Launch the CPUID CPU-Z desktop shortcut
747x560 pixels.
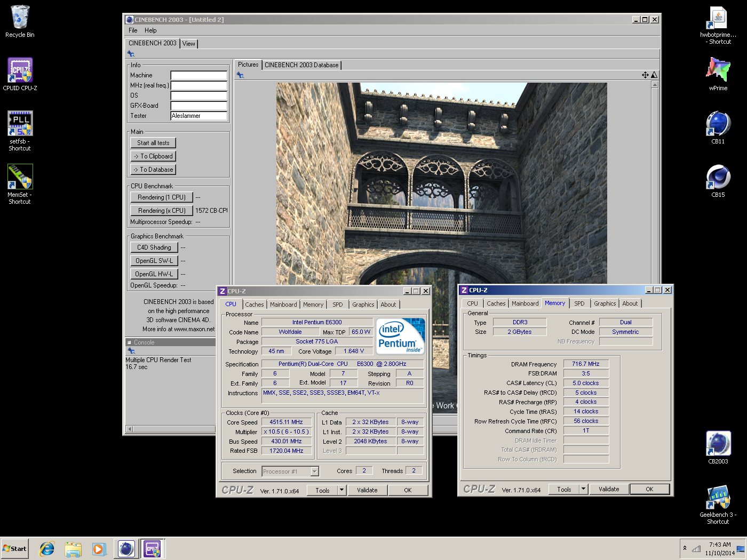(20, 74)
